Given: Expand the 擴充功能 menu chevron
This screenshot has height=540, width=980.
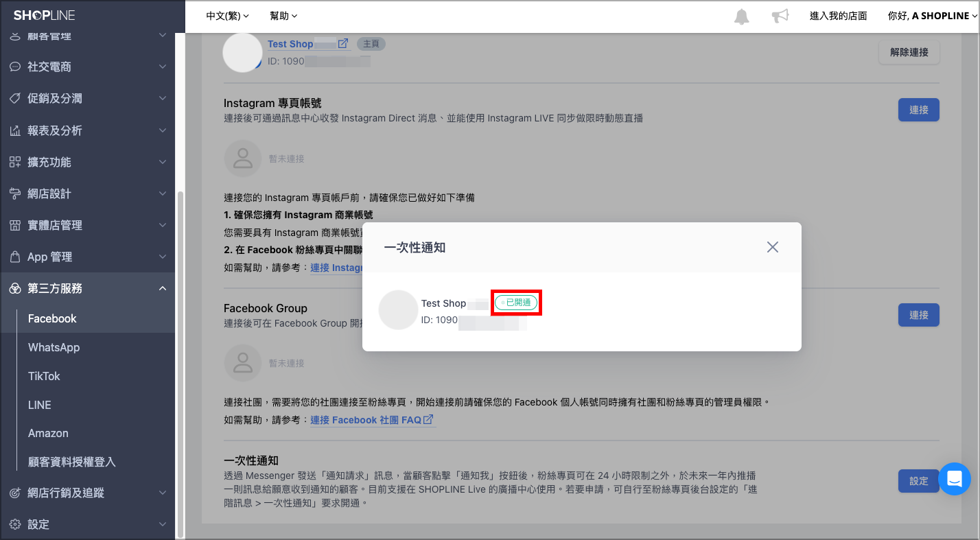Looking at the screenshot, I should coord(163,162).
